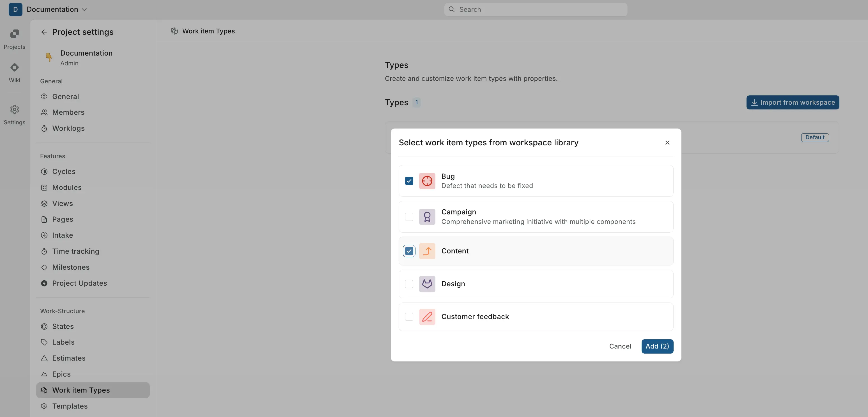This screenshot has height=417, width=868.
Task: Click the Bug work item type icon
Action: click(x=427, y=181)
